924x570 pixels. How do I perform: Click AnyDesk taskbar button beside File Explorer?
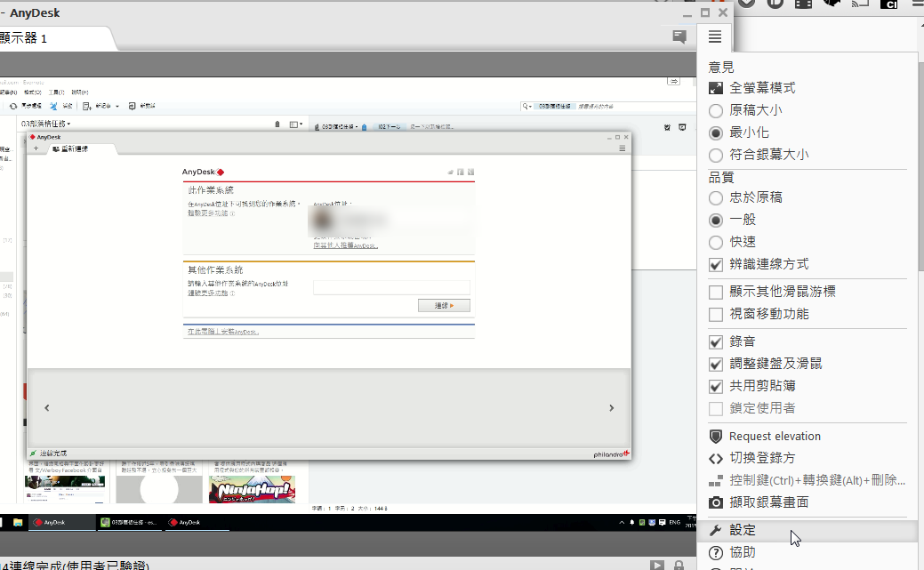(x=62, y=522)
